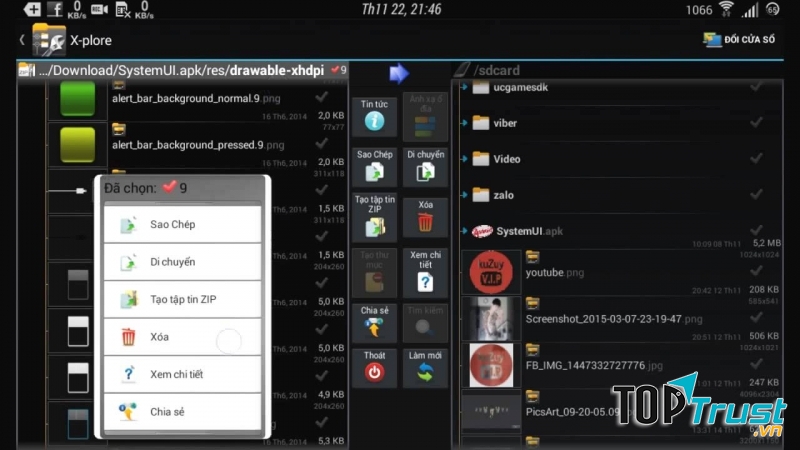
Task: Expand zalo folder arrow
Action: click(x=464, y=195)
